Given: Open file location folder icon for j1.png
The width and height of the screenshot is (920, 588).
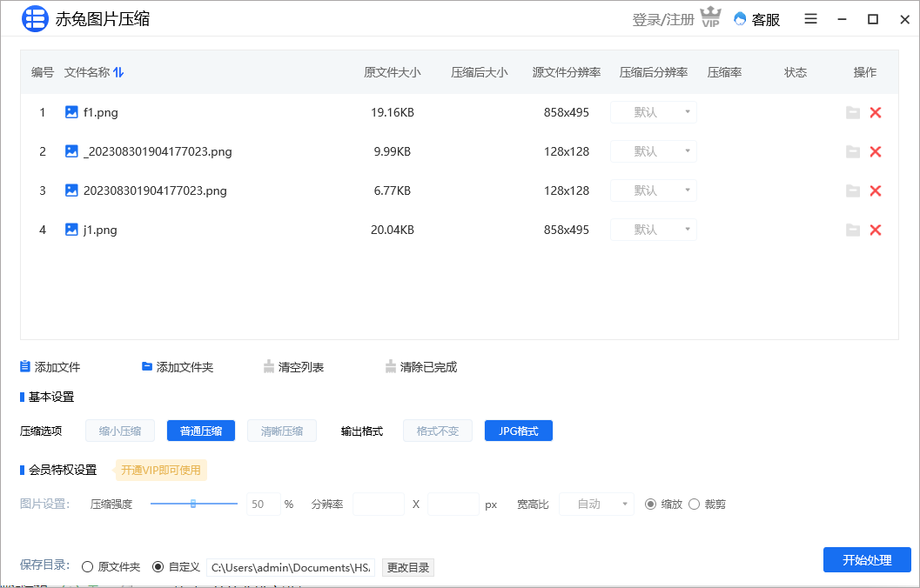Looking at the screenshot, I should click(853, 230).
